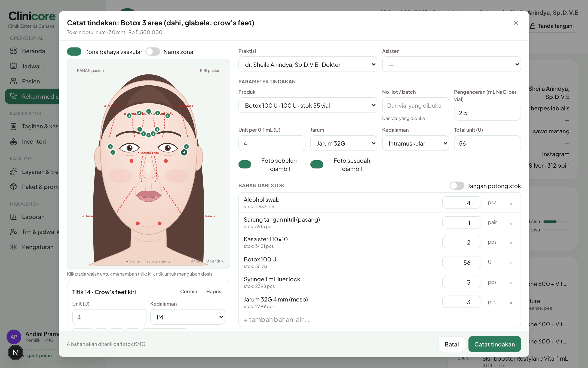The image size is (588, 368).
Task: Open the Praktisi dropdown
Action: [x=308, y=64]
